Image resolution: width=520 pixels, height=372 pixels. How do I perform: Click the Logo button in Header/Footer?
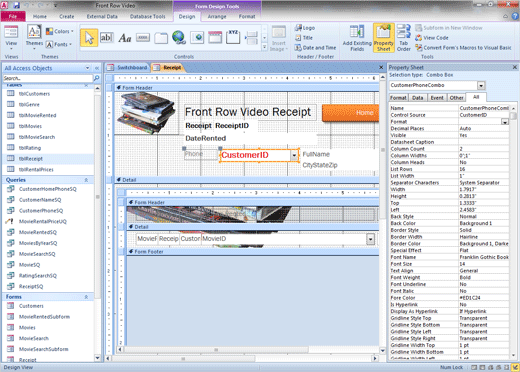tap(305, 28)
